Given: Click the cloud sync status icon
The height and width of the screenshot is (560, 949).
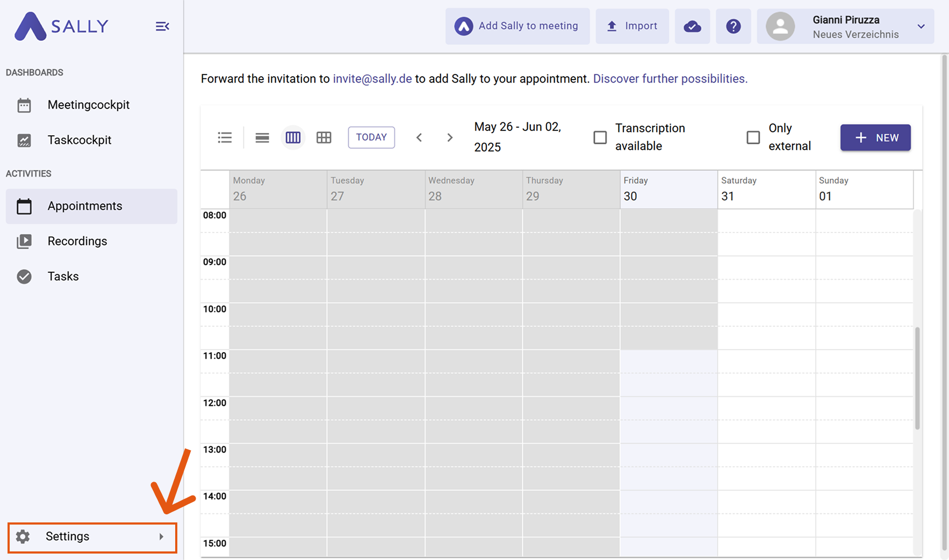Looking at the screenshot, I should (x=692, y=26).
